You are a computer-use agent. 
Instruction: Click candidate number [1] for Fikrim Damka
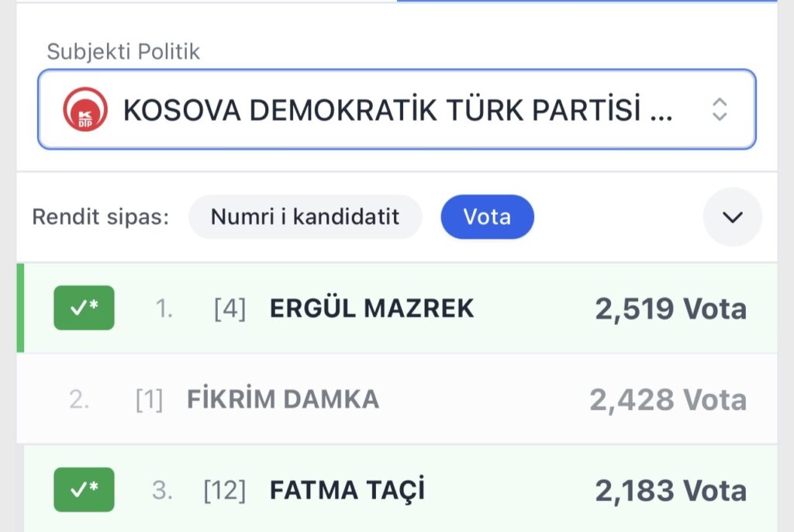tap(149, 400)
